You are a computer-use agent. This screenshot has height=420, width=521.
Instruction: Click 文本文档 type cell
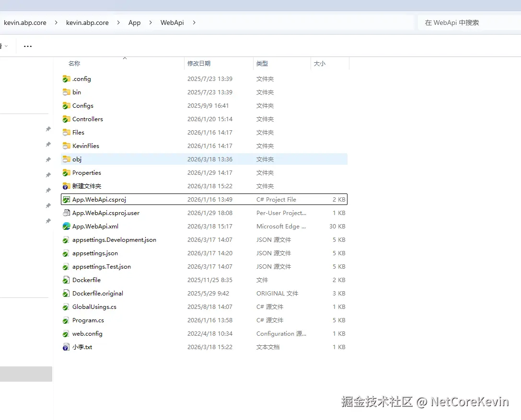pyautogui.click(x=268, y=347)
